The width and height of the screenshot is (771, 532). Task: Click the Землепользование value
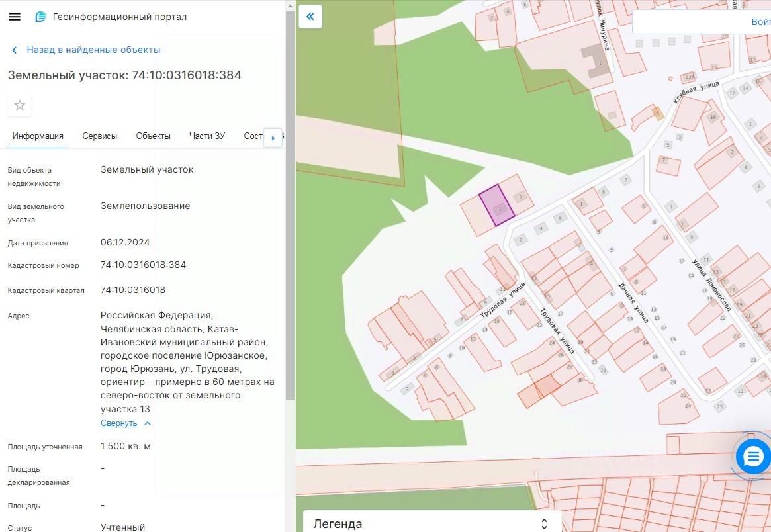click(145, 206)
